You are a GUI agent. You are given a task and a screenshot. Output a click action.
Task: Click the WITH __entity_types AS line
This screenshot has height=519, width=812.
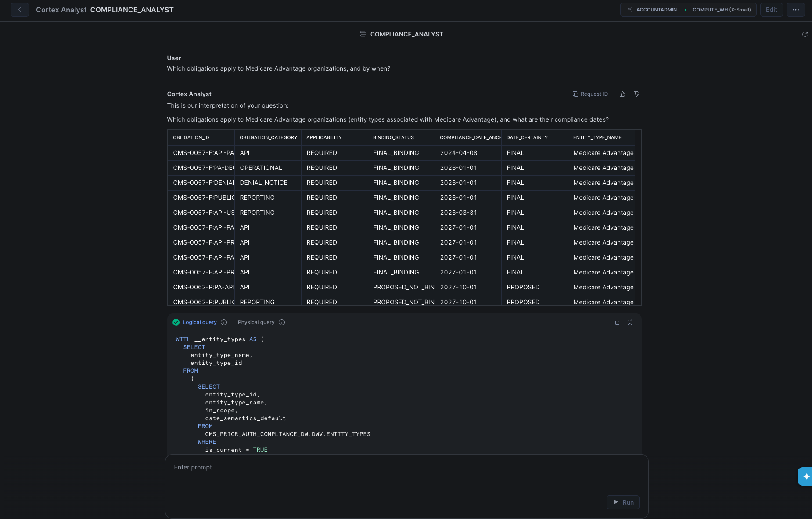[219, 339]
